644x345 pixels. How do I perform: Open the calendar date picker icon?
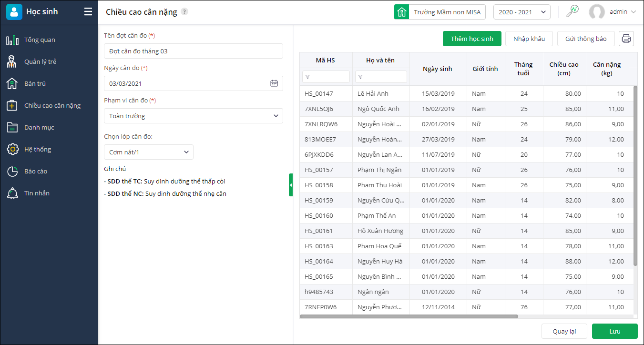pos(274,83)
